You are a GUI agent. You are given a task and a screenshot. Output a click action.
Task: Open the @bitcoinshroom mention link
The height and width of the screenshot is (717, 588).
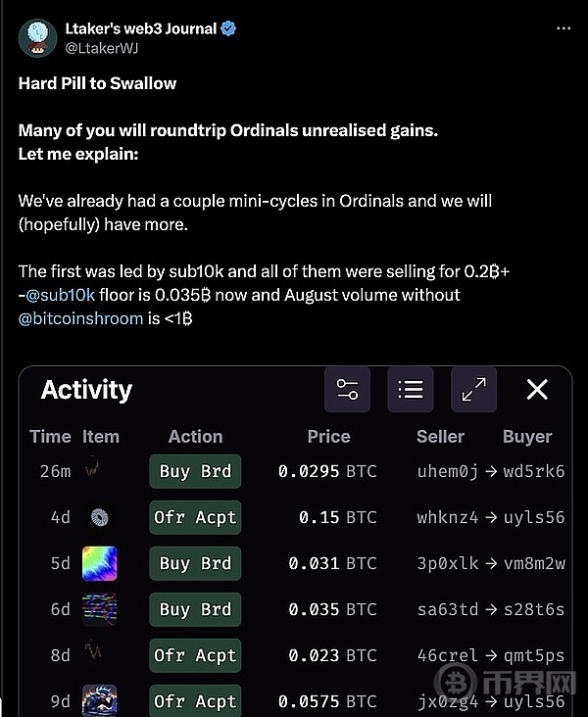coord(81,318)
